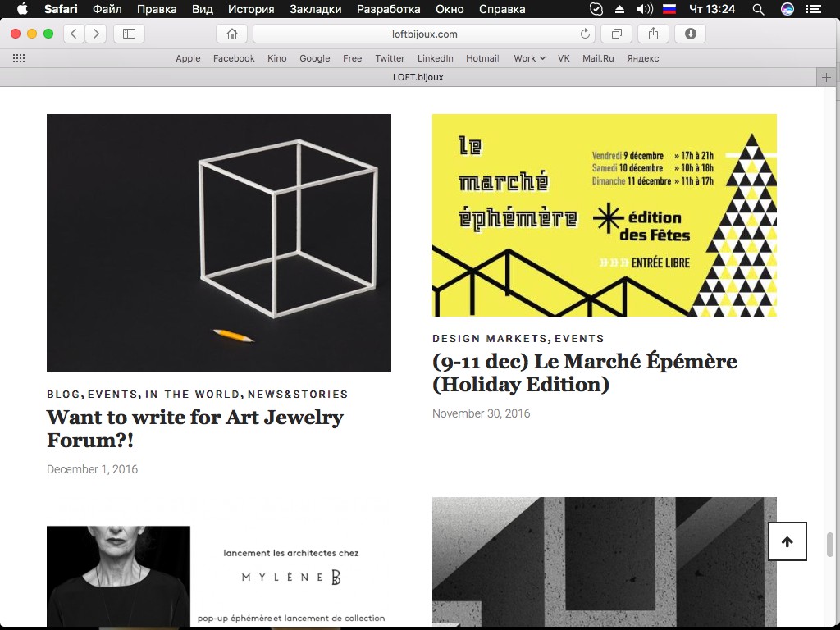This screenshot has width=840, height=630.
Task: Open EVENTS category under marché éphémère post
Action: click(x=579, y=339)
